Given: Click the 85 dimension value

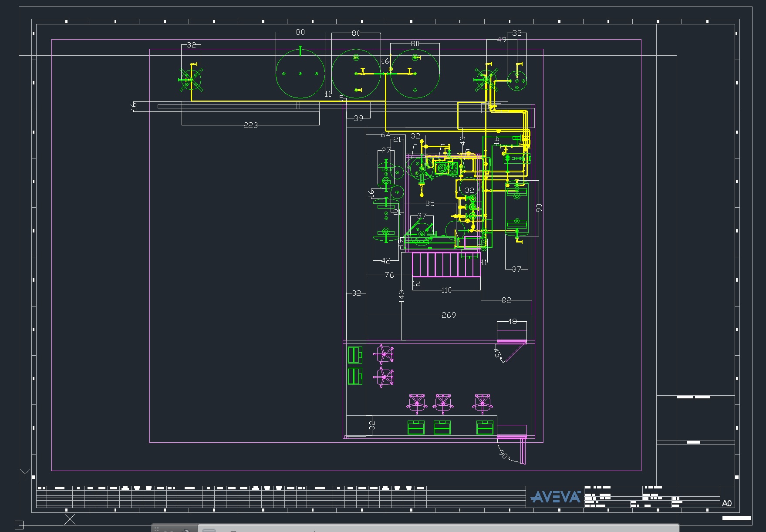Looking at the screenshot, I should pyautogui.click(x=430, y=203).
